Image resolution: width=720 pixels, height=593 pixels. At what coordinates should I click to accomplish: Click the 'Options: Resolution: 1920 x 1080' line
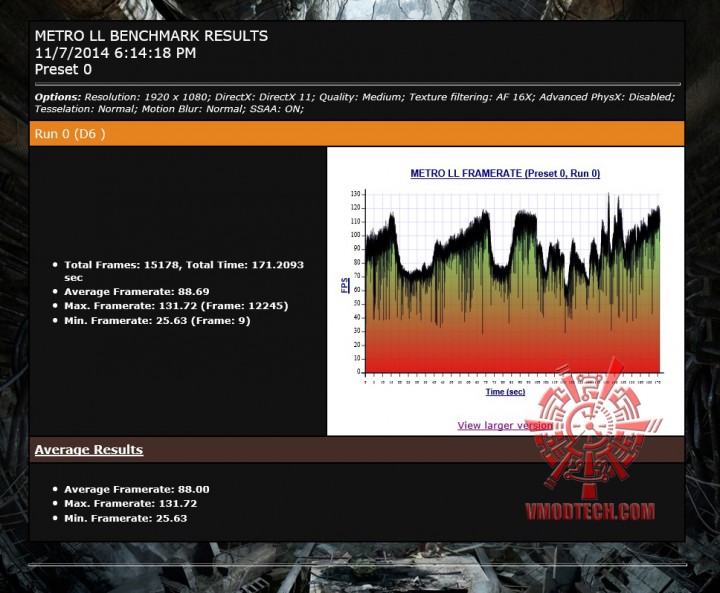point(354,97)
